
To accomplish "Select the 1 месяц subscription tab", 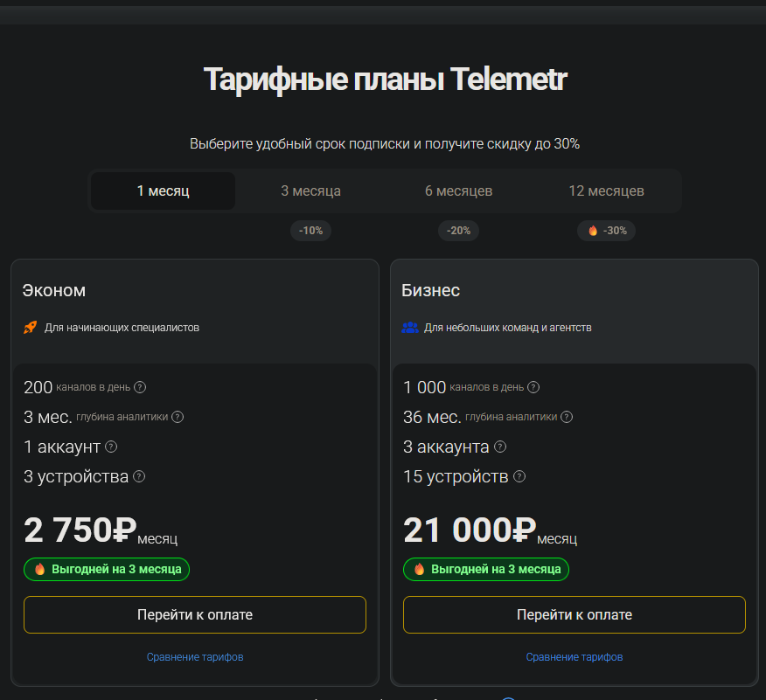I will pos(164,191).
